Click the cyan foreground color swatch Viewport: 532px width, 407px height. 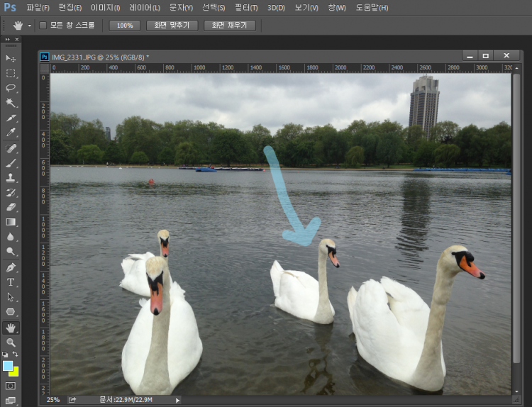(8, 365)
